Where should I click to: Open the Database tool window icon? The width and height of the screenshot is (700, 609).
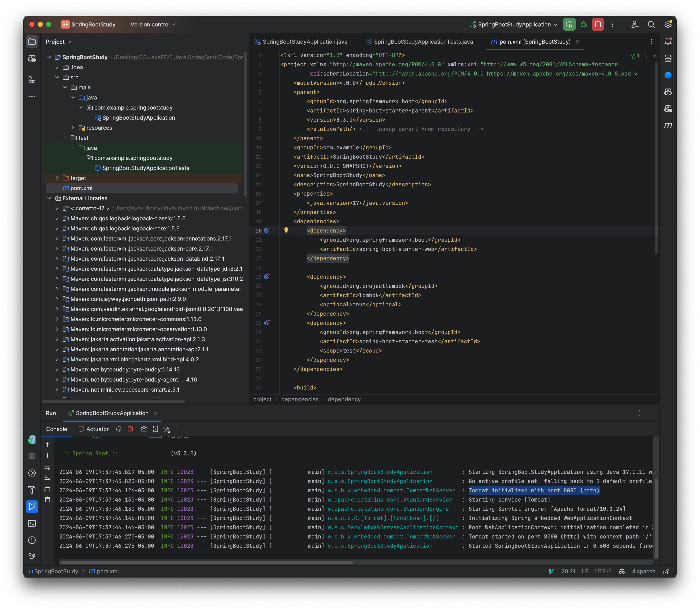pyautogui.click(x=668, y=59)
